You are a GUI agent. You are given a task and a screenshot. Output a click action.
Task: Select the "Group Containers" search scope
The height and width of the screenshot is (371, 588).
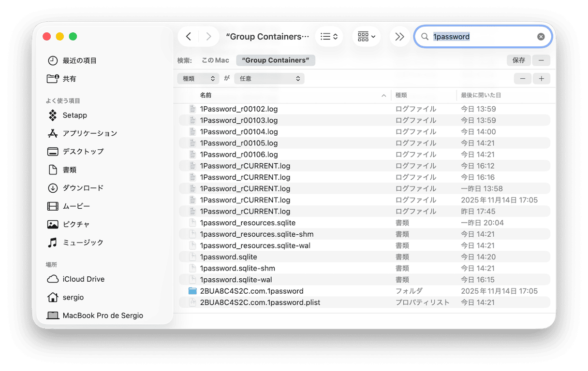276,60
